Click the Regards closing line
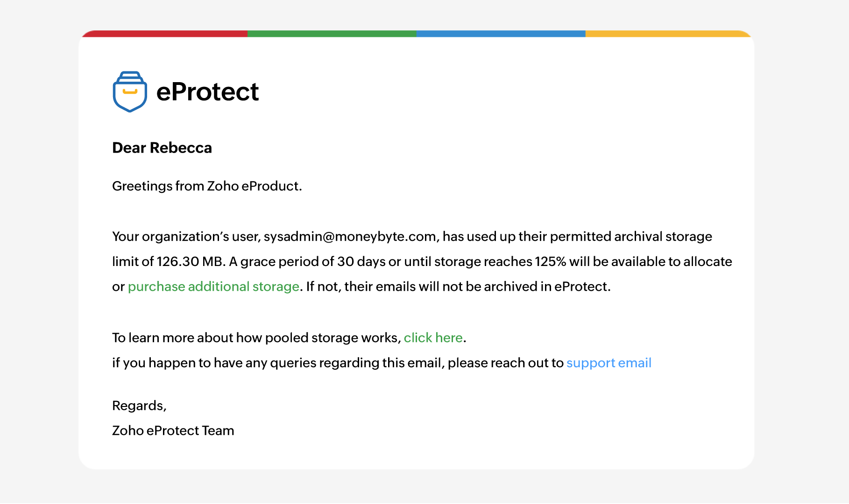Image resolution: width=849 pixels, height=504 pixels. [139, 406]
